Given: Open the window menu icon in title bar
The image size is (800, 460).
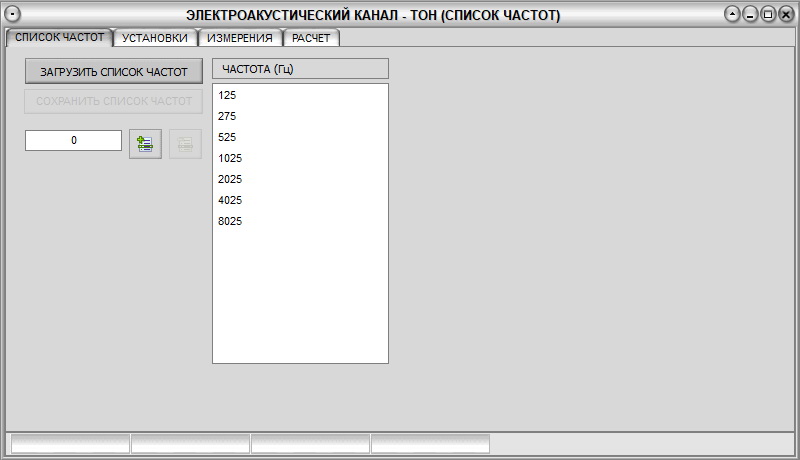Looking at the screenshot, I should click(x=14, y=15).
